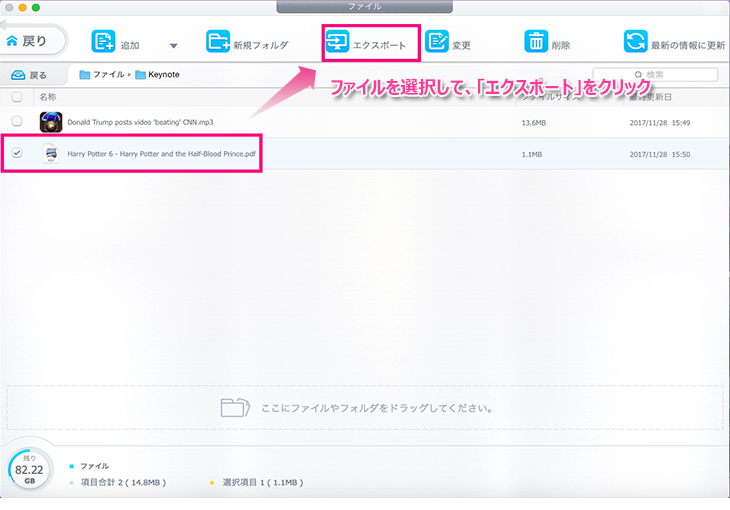This screenshot has width=730, height=510.
Task: Click the 82.22 GB remaining storage gauge
Action: click(x=29, y=469)
